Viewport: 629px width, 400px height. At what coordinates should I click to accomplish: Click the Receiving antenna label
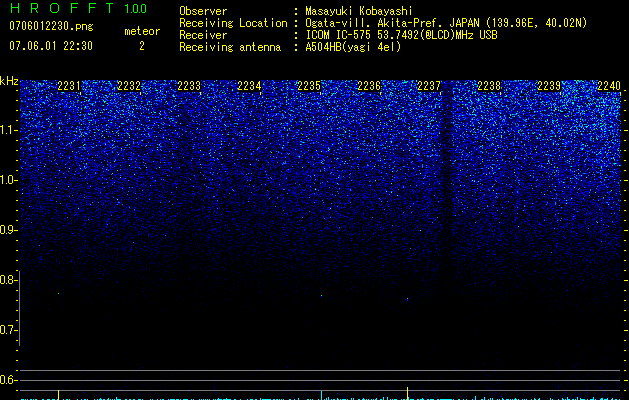(x=230, y=47)
